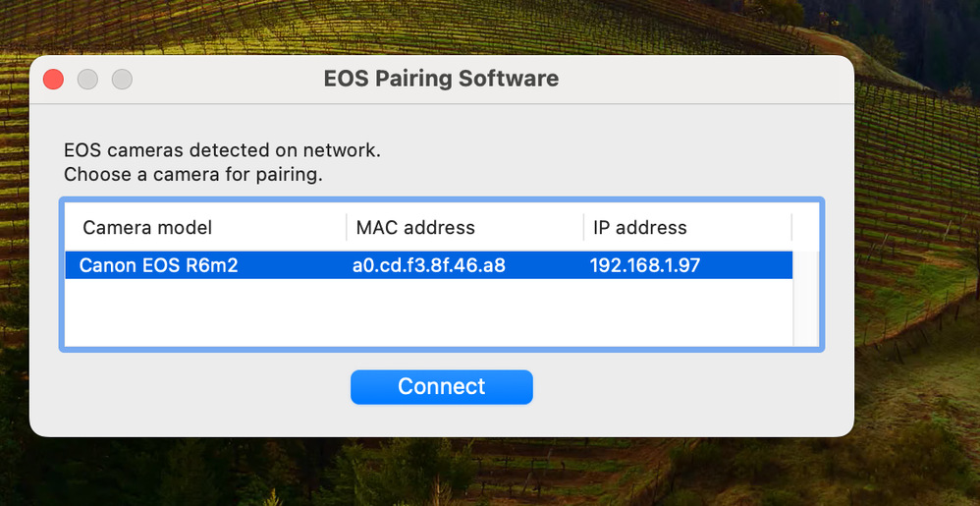Click the grayed minimize window button
This screenshot has width=980, height=506.
click(87, 79)
